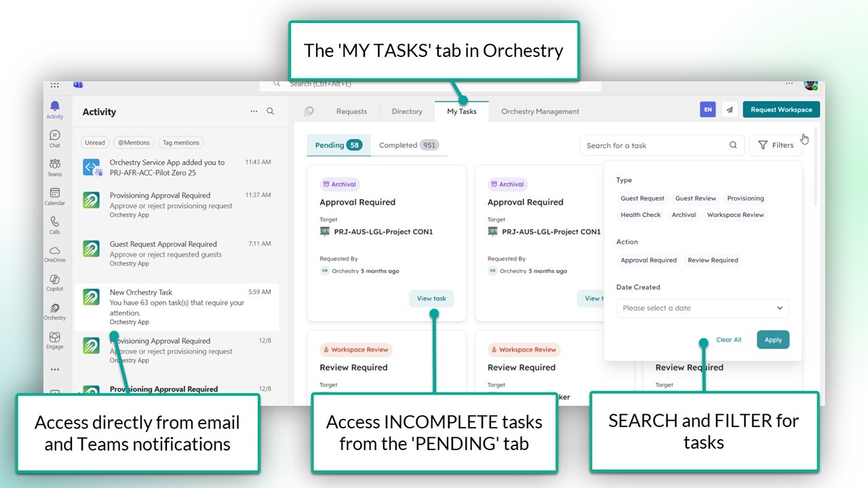Toggle the Unread activity filter
The height and width of the screenshot is (488, 868).
[95, 142]
